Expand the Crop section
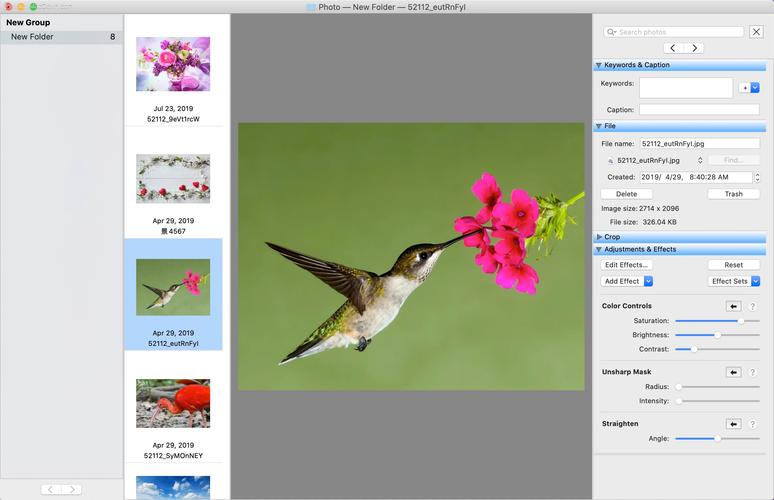Image resolution: width=774 pixels, height=500 pixels. point(599,237)
